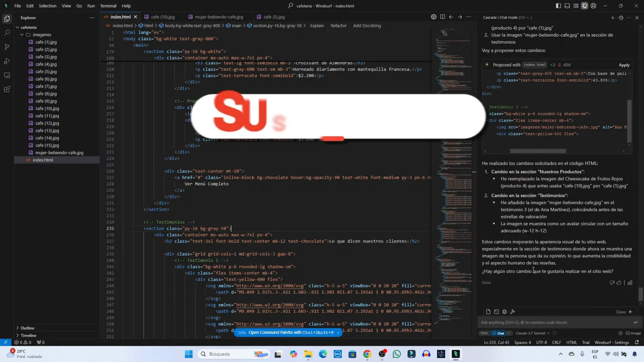
Task: Open the Run and Debug panel
Action: point(6,60)
